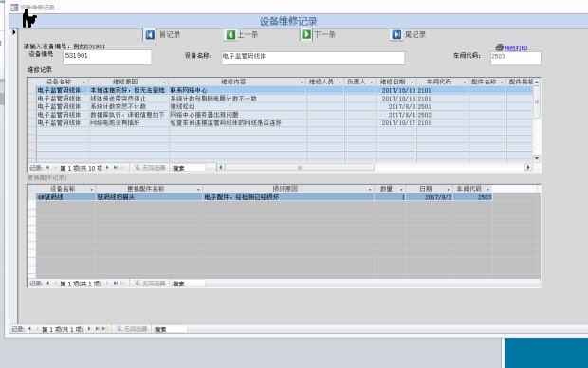Open 配件名称 column dropdown arrow
The width and height of the screenshot is (588, 368).
(502, 83)
